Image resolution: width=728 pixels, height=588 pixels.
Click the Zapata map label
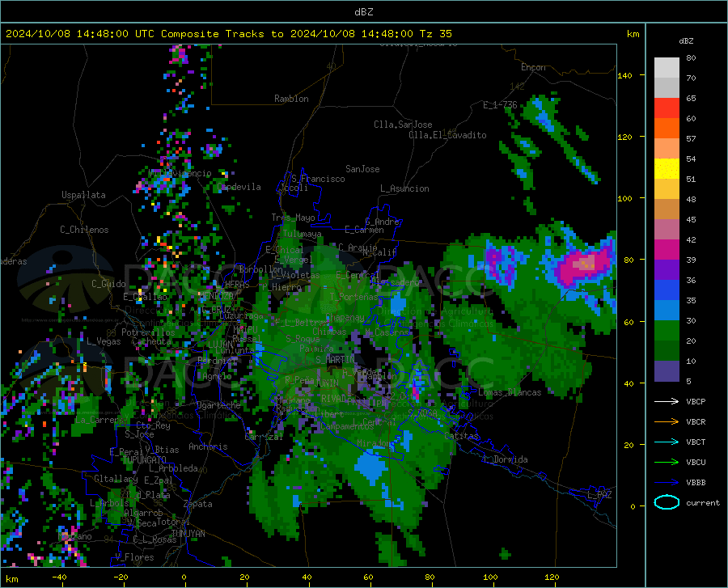point(198,504)
